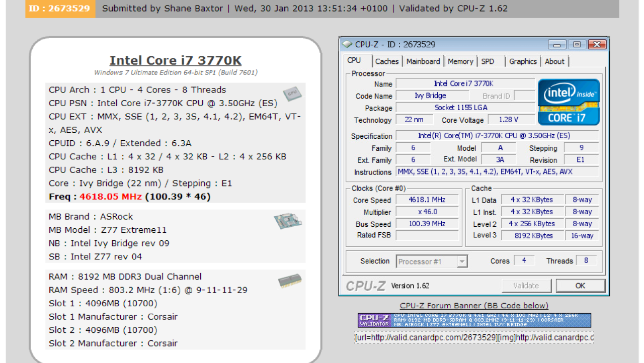Click the CPU Cache : L3 : 8192 KB line
Screen dimensions: 644x363
106,170
